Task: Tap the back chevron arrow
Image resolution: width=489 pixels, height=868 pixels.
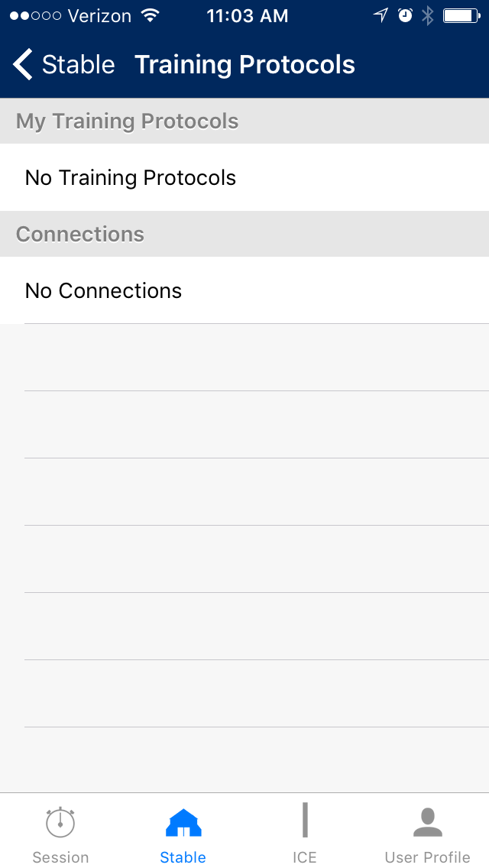Action: tap(24, 65)
